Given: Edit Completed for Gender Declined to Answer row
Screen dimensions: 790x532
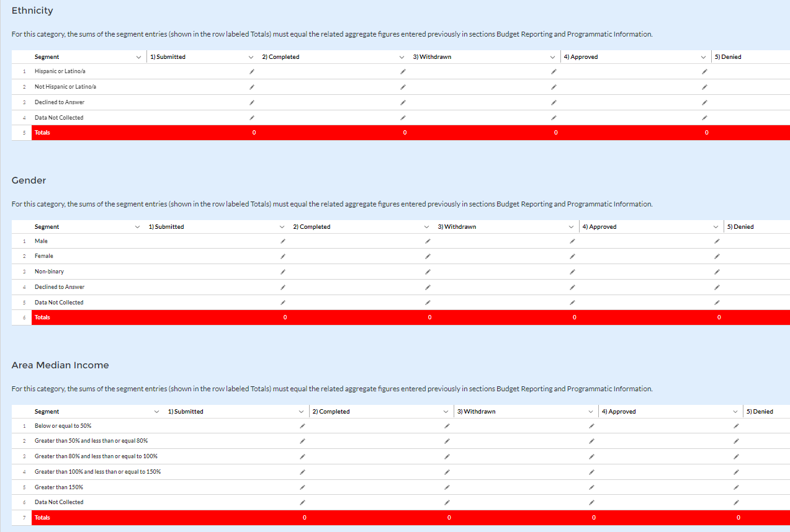Looking at the screenshot, I should (428, 287).
